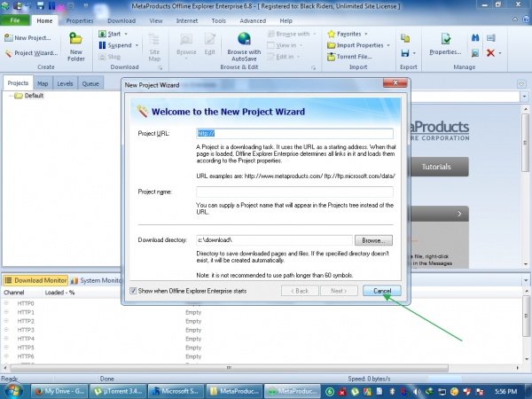Switch to the Levels panel tab
Screen dimensions: 532x399
(65, 83)
